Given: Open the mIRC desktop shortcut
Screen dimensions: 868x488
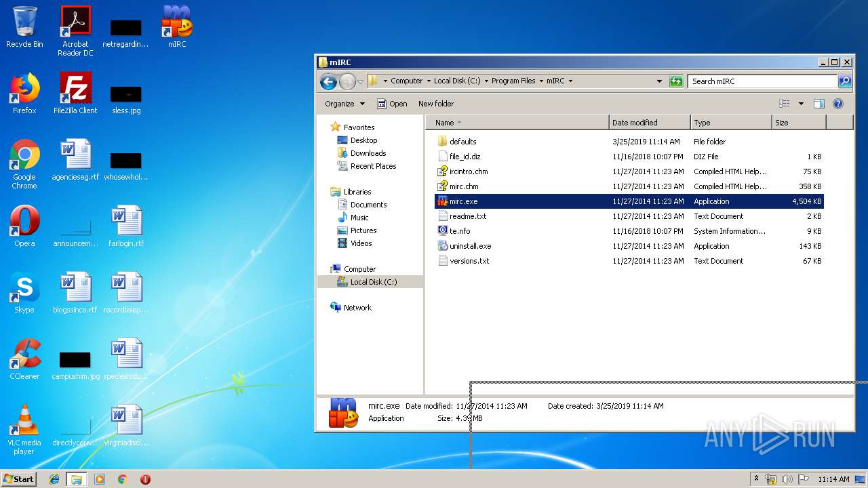Looking at the screenshot, I should pos(177,27).
